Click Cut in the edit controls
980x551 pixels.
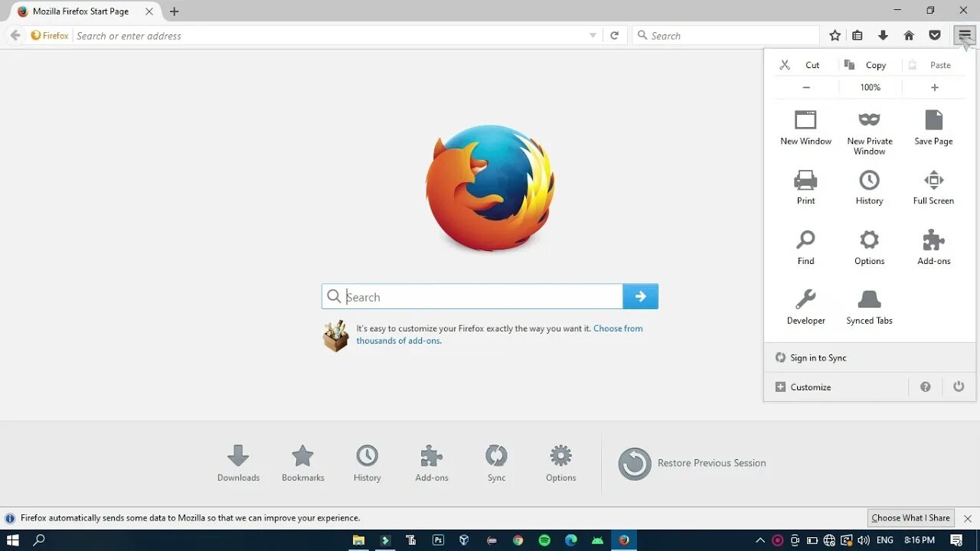tap(806, 65)
